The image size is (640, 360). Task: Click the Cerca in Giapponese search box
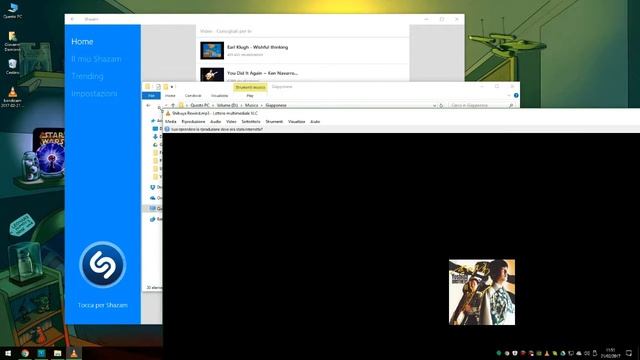pos(481,105)
